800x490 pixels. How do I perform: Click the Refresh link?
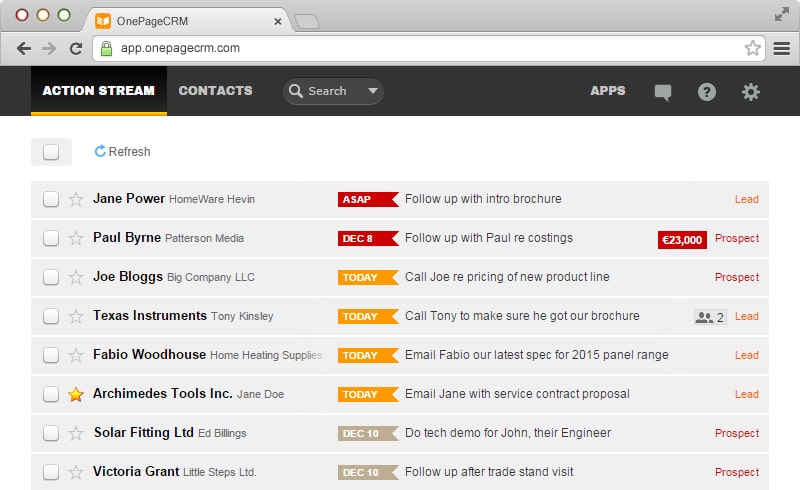[122, 152]
